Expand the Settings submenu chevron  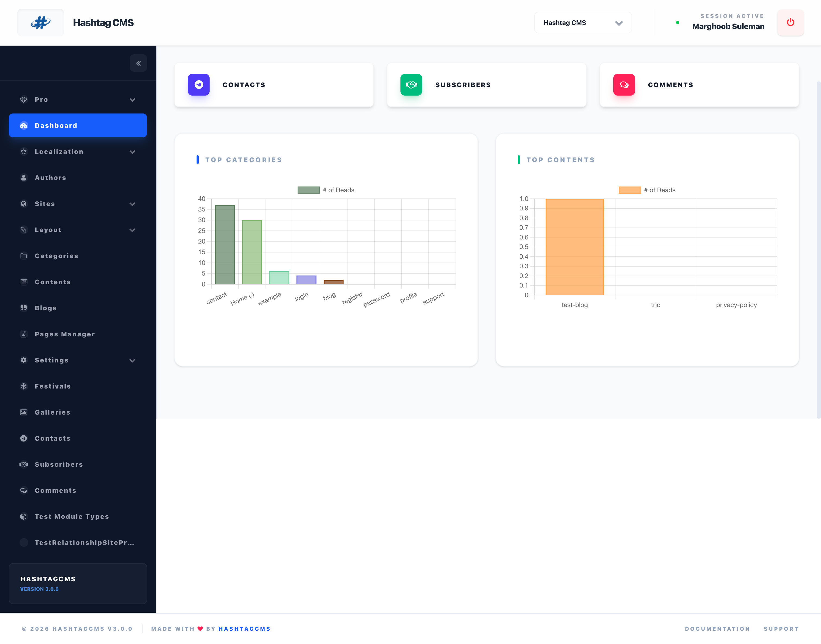[x=132, y=361]
